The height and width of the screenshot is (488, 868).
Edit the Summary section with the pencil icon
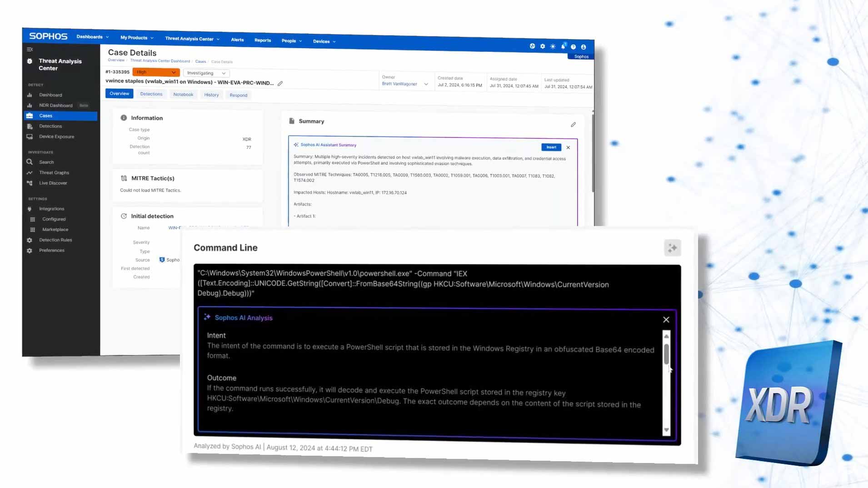click(574, 124)
